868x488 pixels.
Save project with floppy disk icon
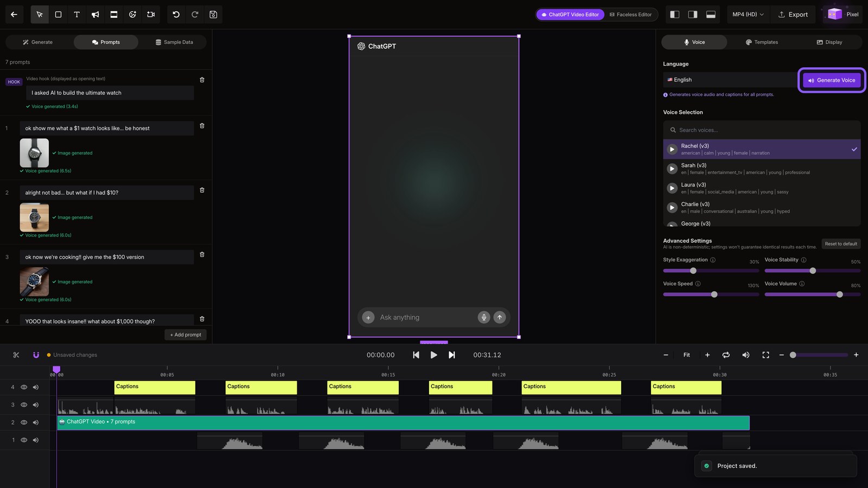pyautogui.click(x=213, y=15)
